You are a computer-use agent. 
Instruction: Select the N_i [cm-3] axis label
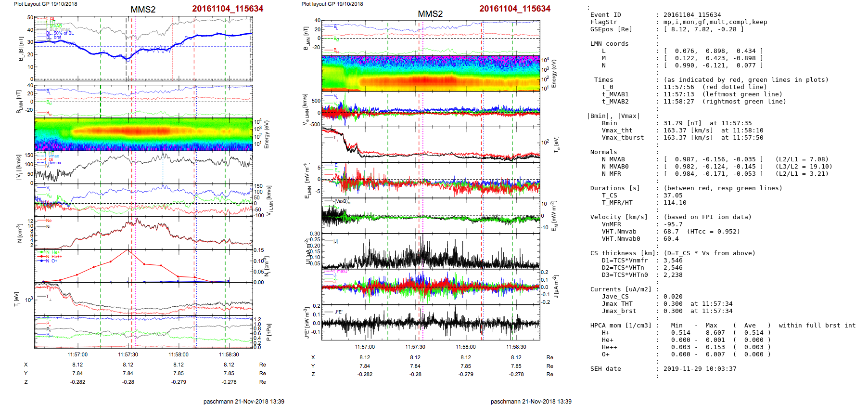click(267, 266)
